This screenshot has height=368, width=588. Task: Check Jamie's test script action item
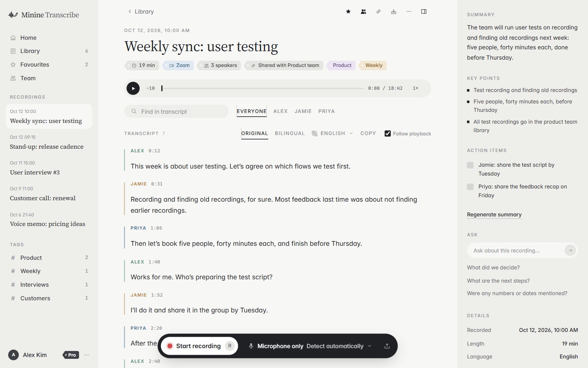[x=470, y=165]
